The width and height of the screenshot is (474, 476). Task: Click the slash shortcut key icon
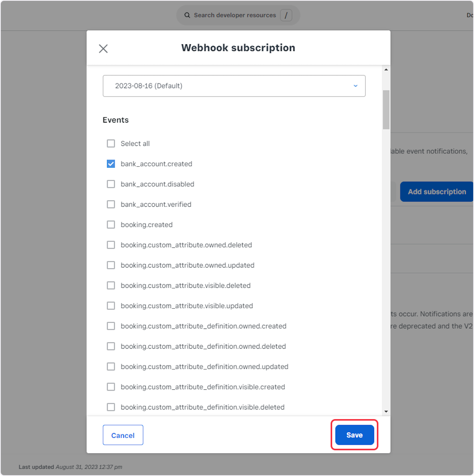coord(286,15)
